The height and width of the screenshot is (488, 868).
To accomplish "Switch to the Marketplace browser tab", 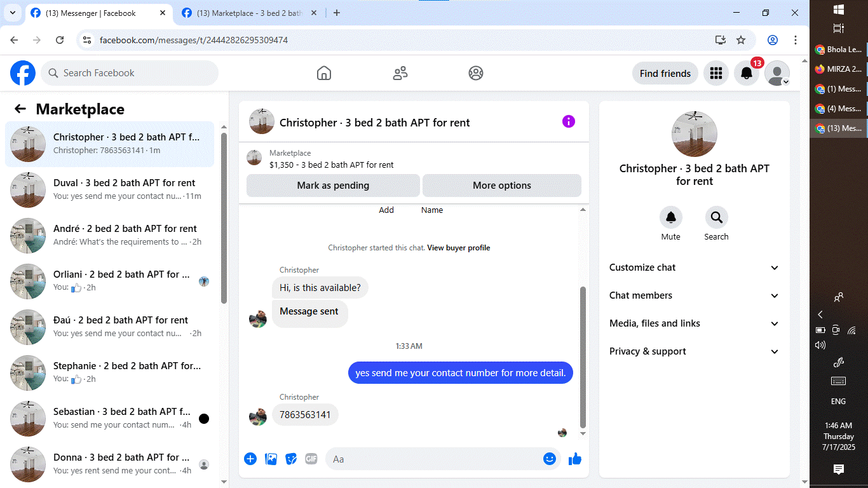I will [249, 13].
